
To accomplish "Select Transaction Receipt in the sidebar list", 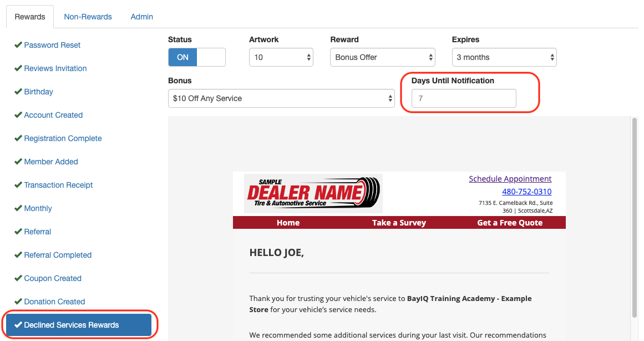I will pyautogui.click(x=58, y=185).
